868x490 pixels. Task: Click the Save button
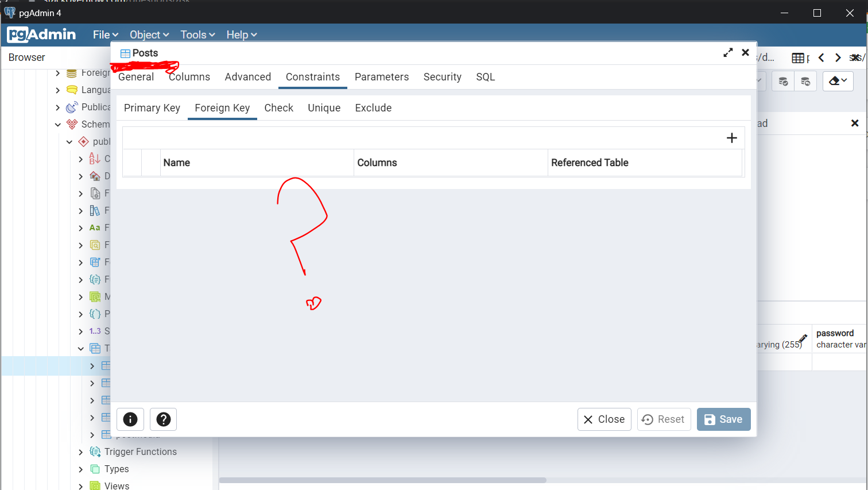coord(724,419)
